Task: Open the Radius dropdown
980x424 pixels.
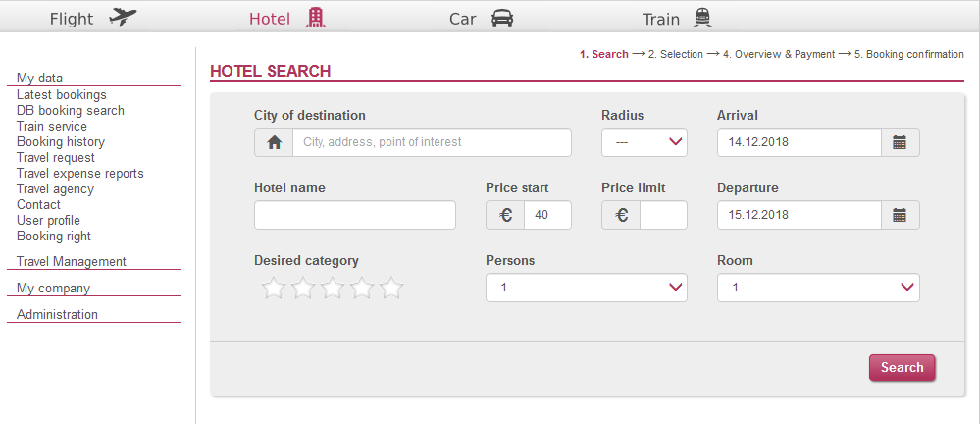Action: [645, 142]
